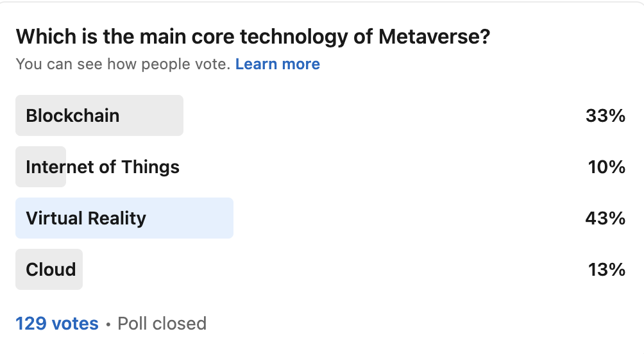
Task: Choose the Cloud poll option label
Action: click(x=51, y=269)
